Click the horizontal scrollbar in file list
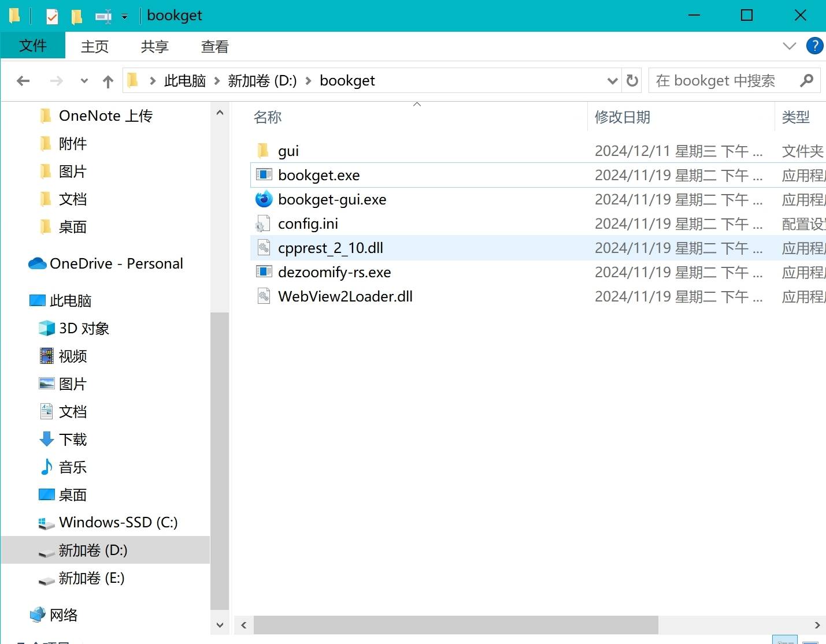This screenshot has width=826, height=644. click(x=455, y=625)
